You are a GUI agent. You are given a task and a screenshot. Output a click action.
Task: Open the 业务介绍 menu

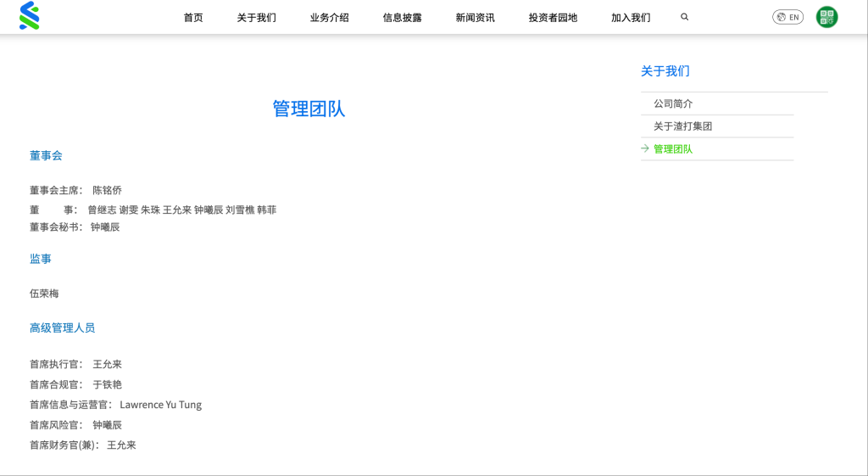(329, 18)
